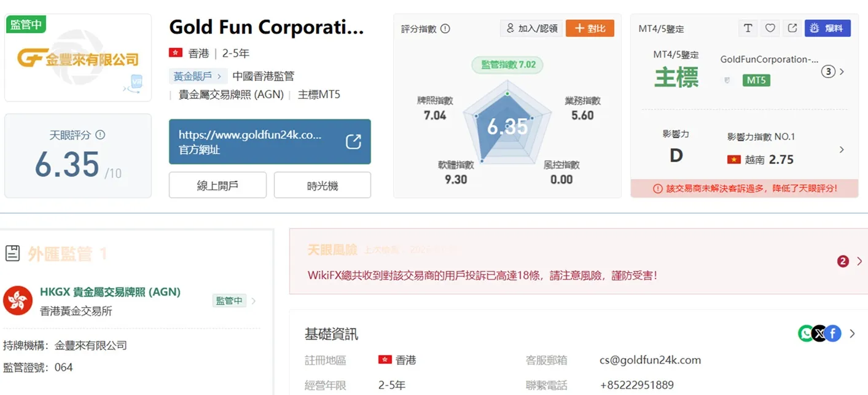This screenshot has width=868, height=395.
Task: Click the Hong Kong flag beside 註冊地區
Action: (x=385, y=360)
